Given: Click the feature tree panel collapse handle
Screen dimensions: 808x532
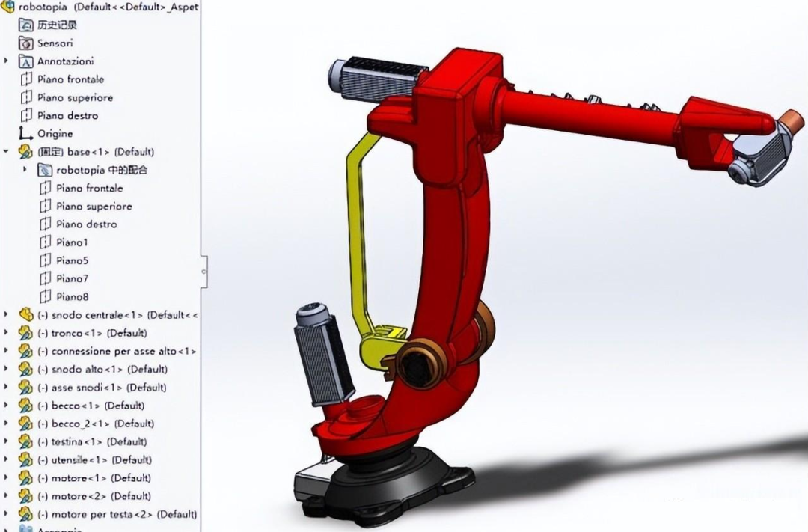Looking at the screenshot, I should point(203,272).
